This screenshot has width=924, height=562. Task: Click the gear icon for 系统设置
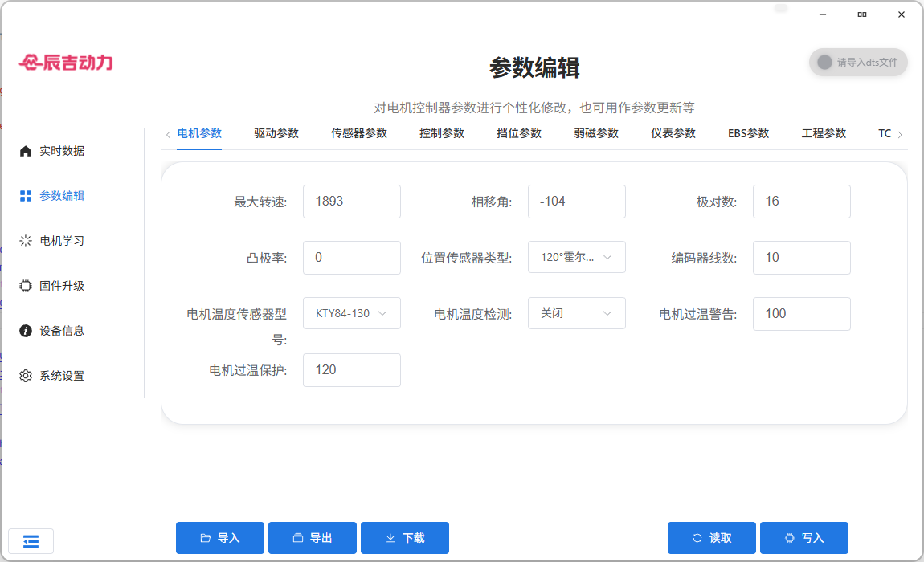[x=26, y=376]
